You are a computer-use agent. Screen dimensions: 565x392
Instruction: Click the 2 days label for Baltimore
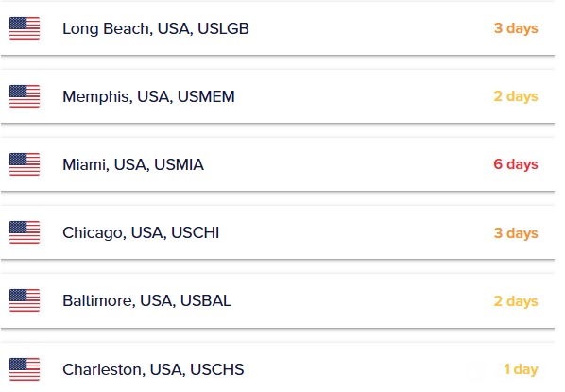click(516, 300)
